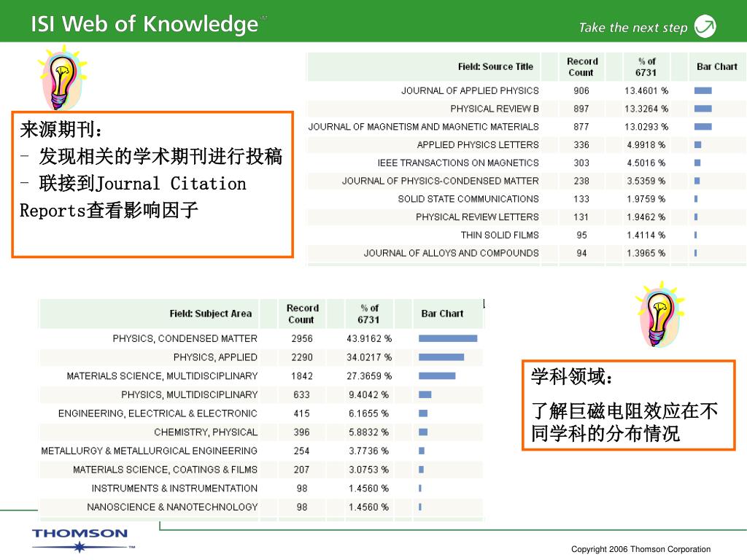Click NANOSCIENCE & NANOTECHNOLOGY
Viewport: 747px width, 560px height.
point(172,507)
